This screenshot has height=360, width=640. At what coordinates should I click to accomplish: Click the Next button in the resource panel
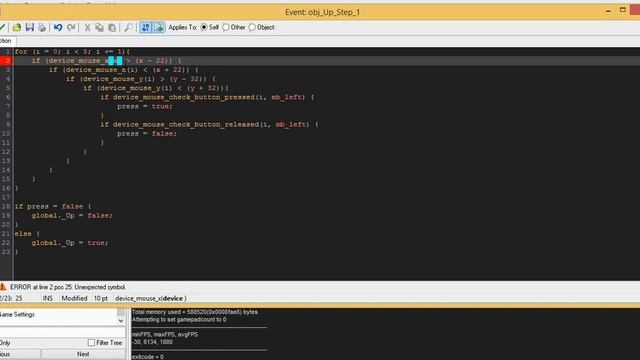point(83,354)
